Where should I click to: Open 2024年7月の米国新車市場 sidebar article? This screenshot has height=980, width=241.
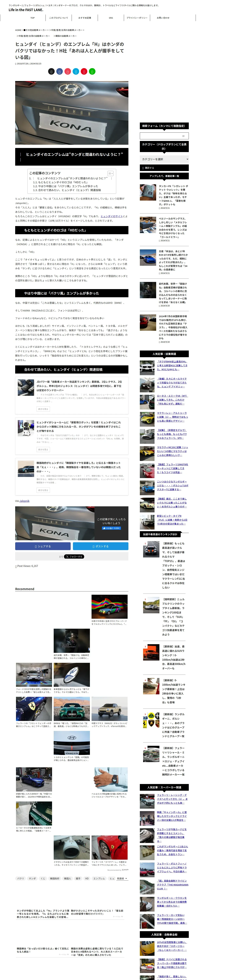tap(173, 327)
